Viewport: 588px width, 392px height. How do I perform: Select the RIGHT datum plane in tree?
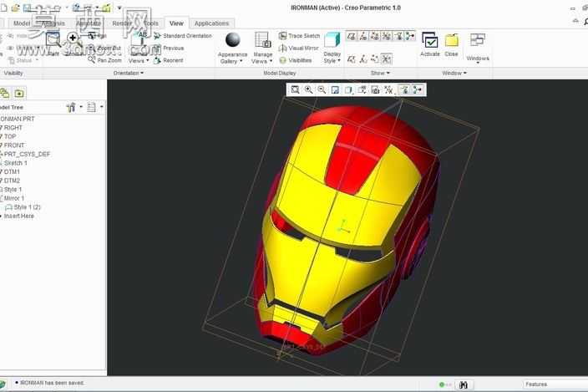pyautogui.click(x=11, y=128)
